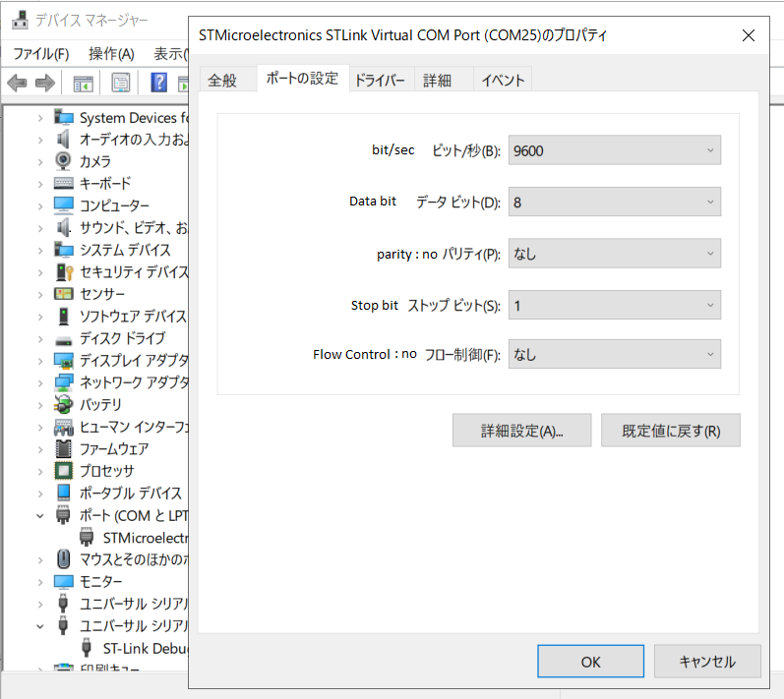784x699 pixels.
Task: Select the ヒューマン インターフェイス device icon
Action: coord(64,428)
